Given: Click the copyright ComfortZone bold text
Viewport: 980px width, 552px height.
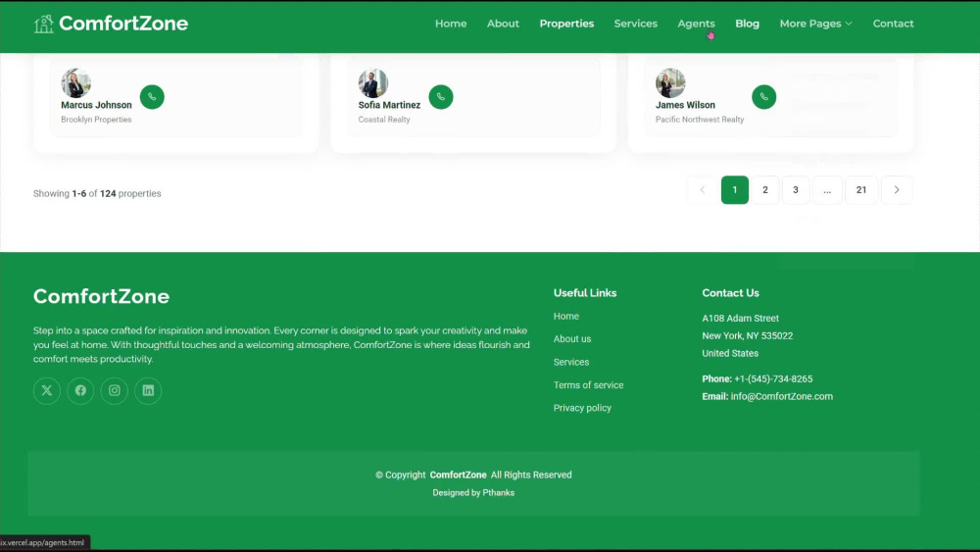Looking at the screenshot, I should coord(458,476).
